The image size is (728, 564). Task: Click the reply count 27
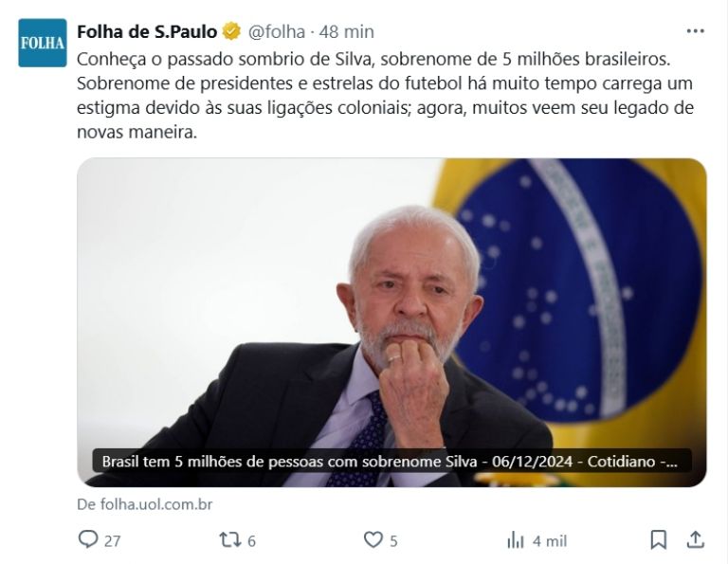pos(113,541)
